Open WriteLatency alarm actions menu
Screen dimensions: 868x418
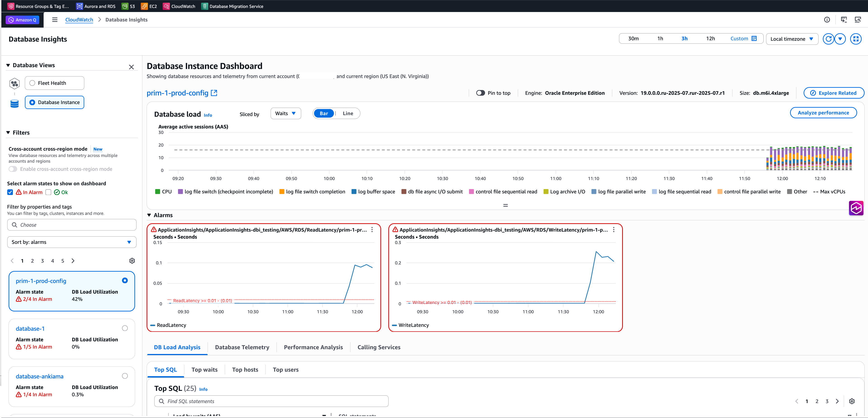(x=614, y=230)
